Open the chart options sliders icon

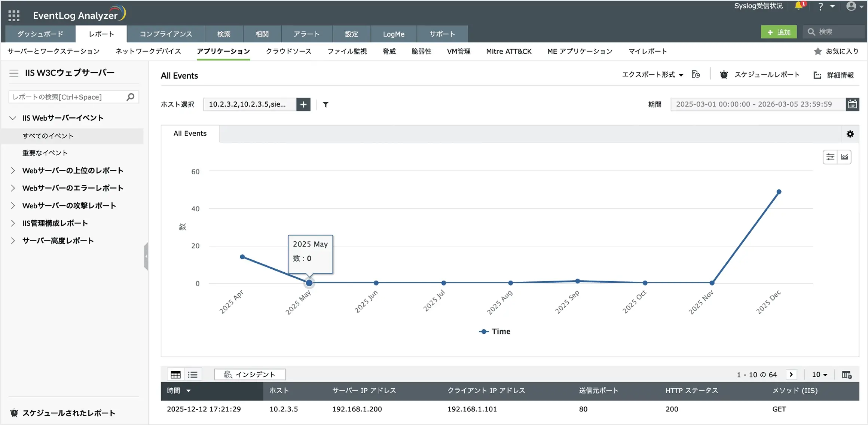pos(830,157)
